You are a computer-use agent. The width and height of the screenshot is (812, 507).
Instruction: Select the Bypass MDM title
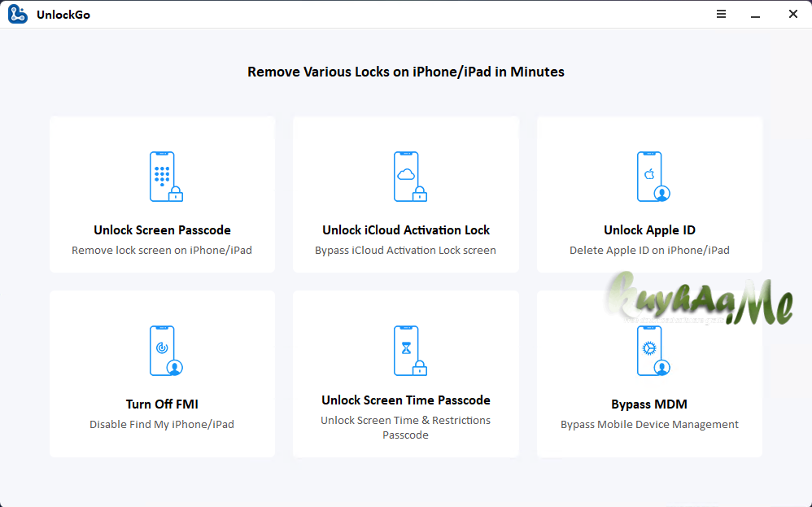649,404
